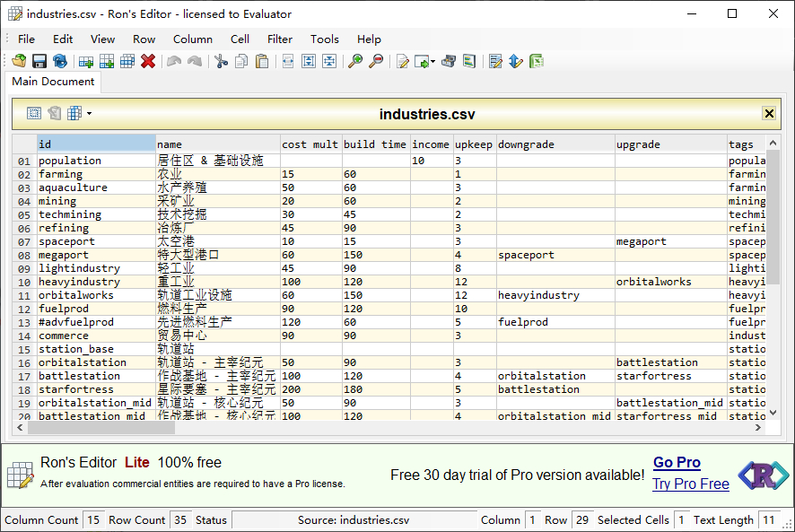Click the Open file icon
The width and height of the screenshot is (795, 532).
click(19, 61)
